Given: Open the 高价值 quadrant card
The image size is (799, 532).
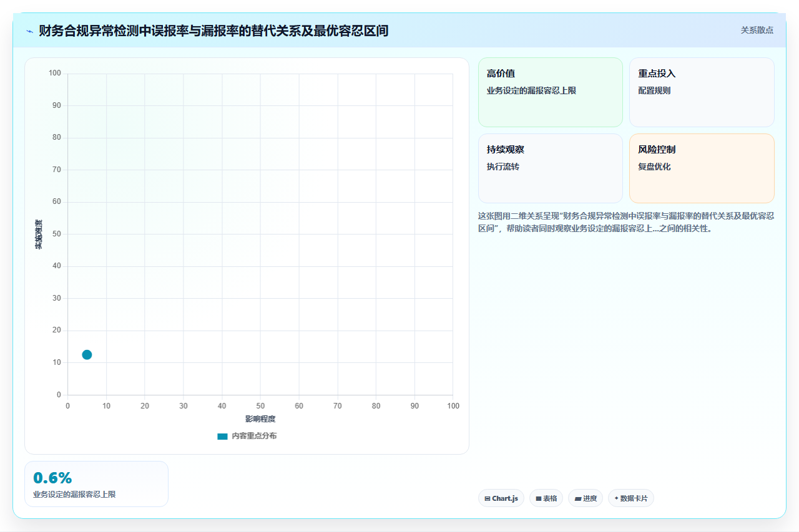Looking at the screenshot, I should [x=551, y=92].
